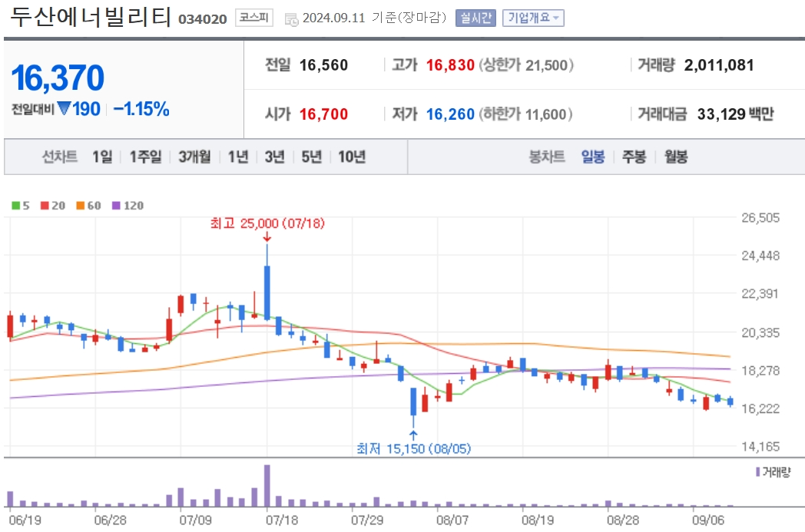Click the 봉차트 label
805x532 pixels.
pos(547,157)
